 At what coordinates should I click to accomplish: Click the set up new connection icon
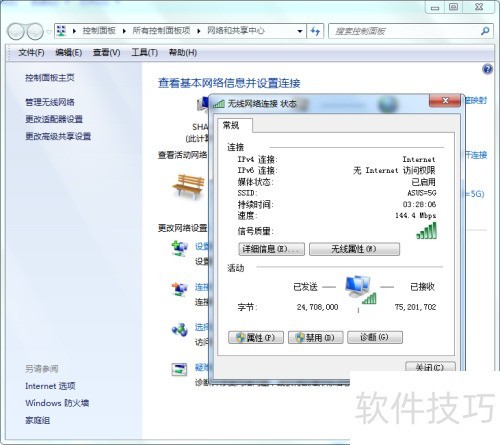180,248
